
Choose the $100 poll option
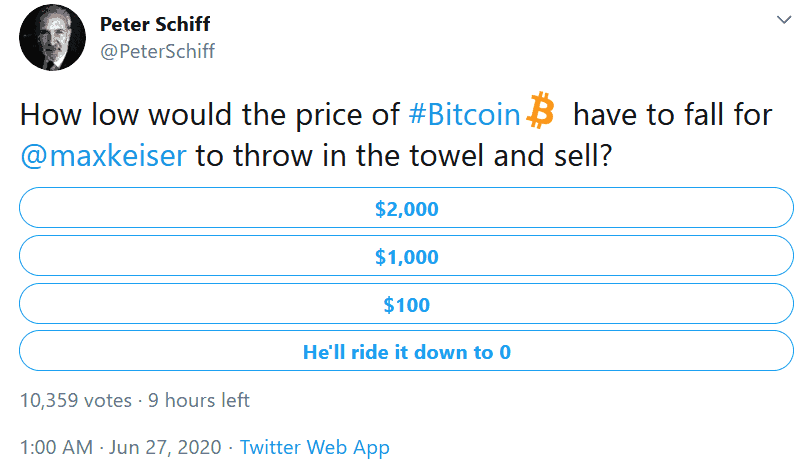click(407, 304)
